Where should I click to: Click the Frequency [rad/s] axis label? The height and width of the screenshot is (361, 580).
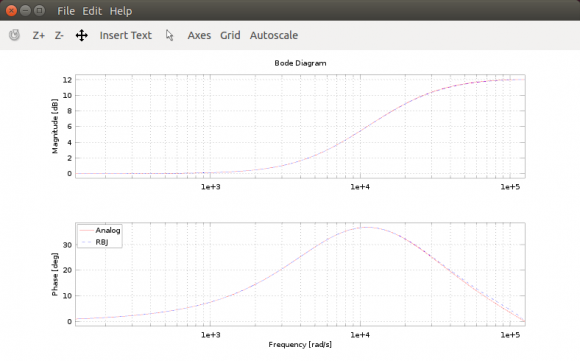pos(300,345)
